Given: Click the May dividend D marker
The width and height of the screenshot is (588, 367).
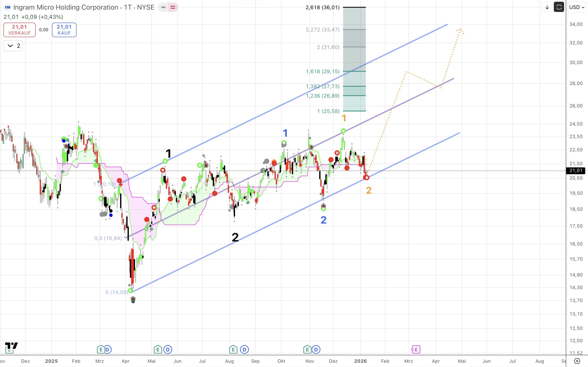Looking at the screenshot, I should click(168, 350).
